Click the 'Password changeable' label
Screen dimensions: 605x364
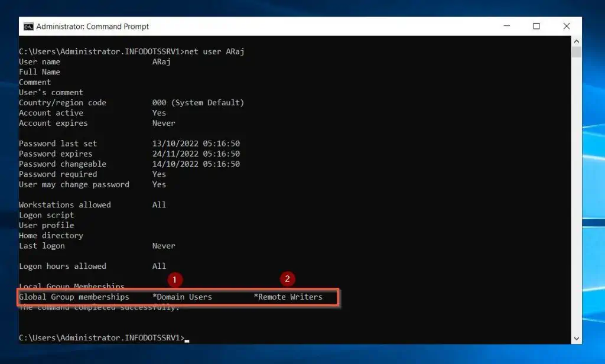click(63, 164)
